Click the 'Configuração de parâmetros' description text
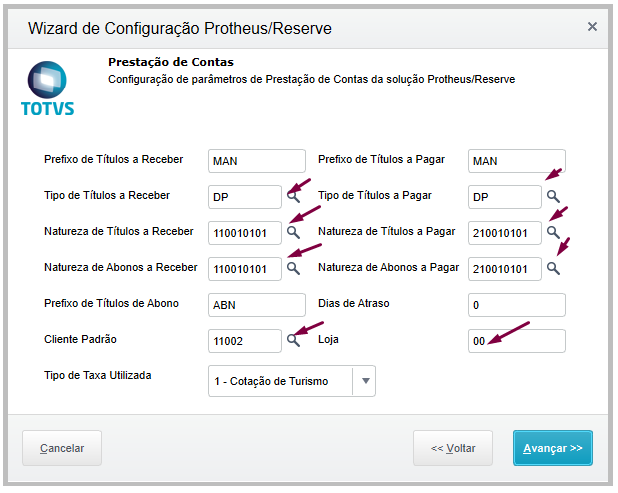The height and width of the screenshot is (493, 618). [x=311, y=79]
